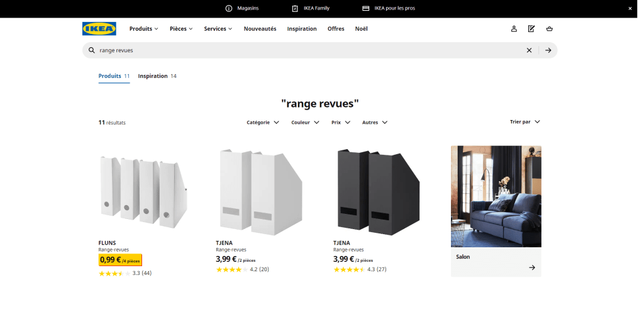Open the Produits navigation menu
Viewport: 644px width, 336px height.
(143, 29)
